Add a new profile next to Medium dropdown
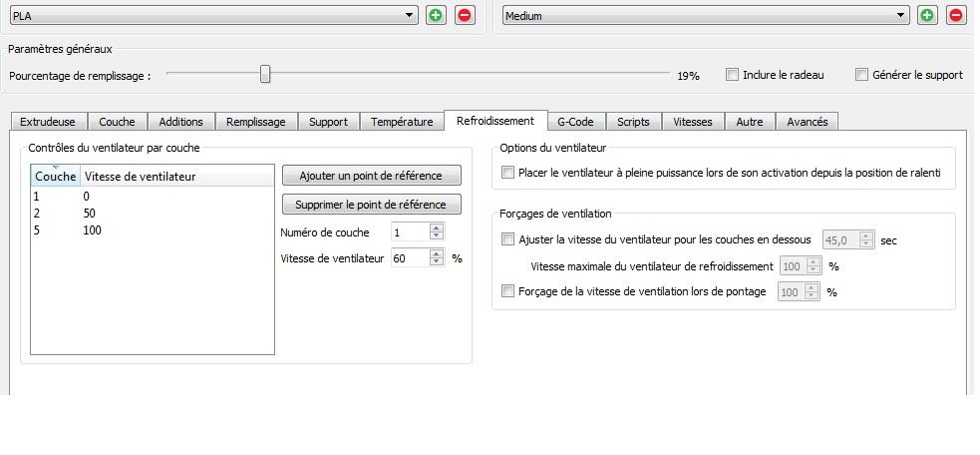The image size is (980, 455). [927, 16]
